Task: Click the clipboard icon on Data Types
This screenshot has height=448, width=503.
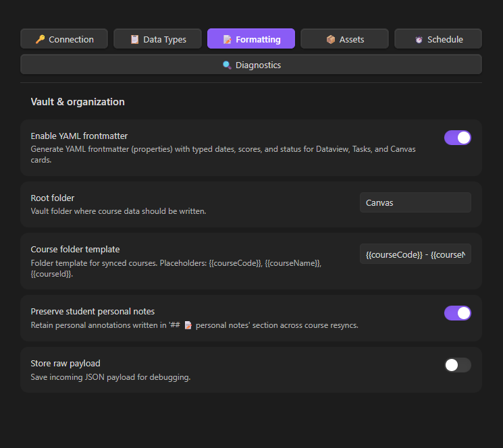Action: [x=135, y=39]
